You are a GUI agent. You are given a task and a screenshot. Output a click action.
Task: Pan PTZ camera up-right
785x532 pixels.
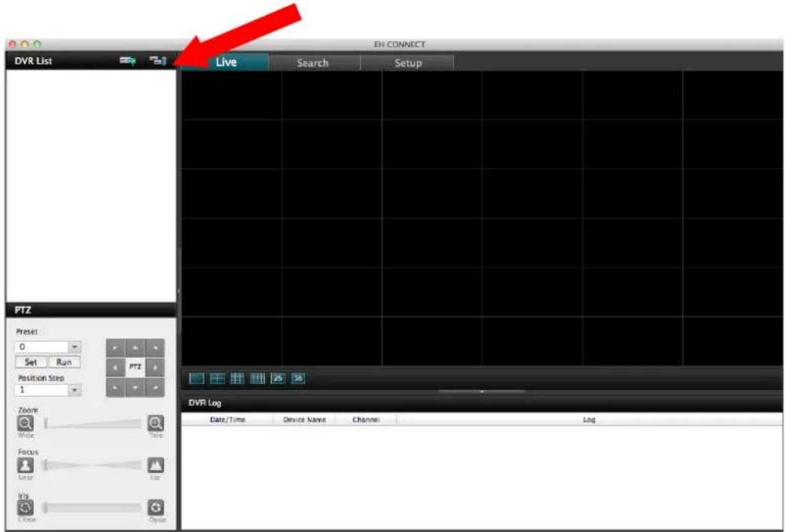(155, 348)
